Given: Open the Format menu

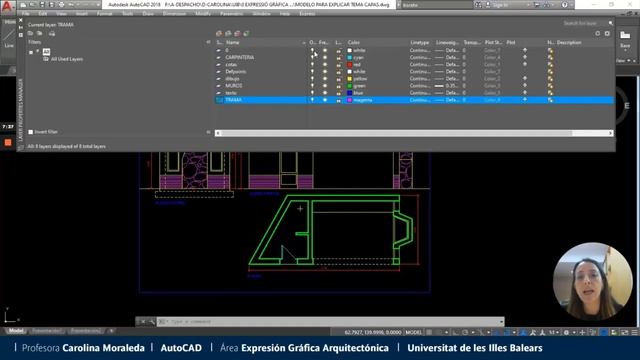Looking at the screenshot, I should coord(104,13).
